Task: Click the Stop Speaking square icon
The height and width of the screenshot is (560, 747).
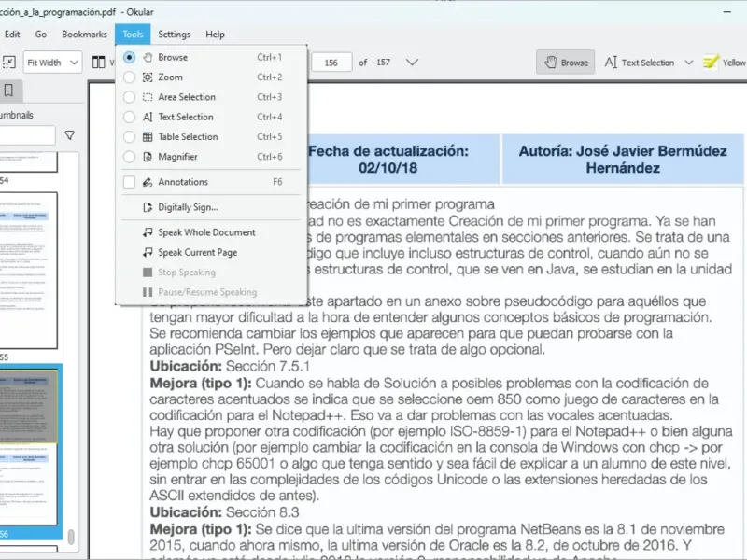Action: click(148, 273)
